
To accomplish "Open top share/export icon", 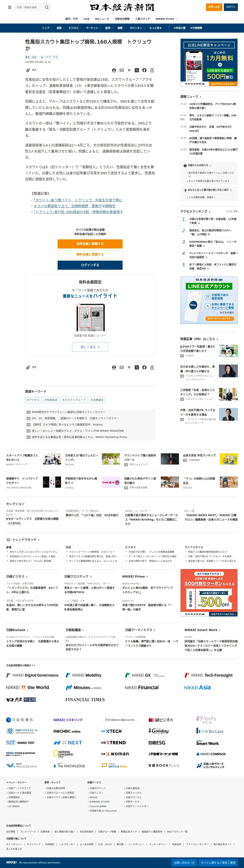I will (152, 70).
